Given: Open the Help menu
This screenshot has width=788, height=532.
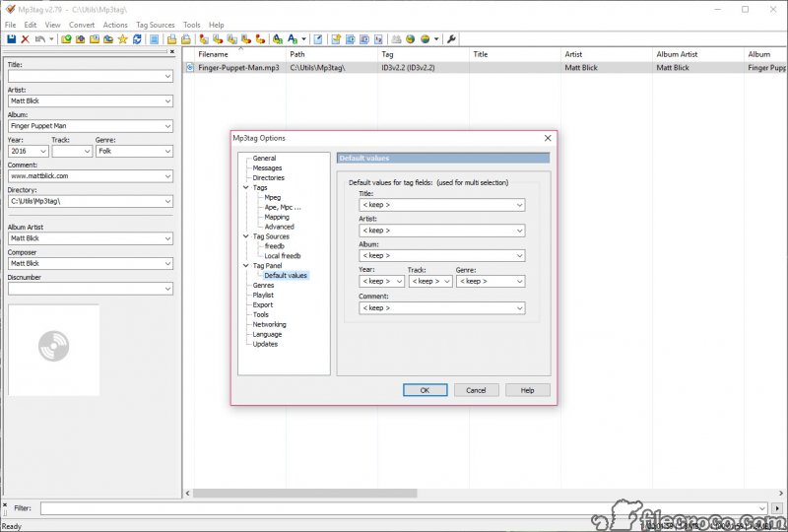Looking at the screenshot, I should [216, 25].
